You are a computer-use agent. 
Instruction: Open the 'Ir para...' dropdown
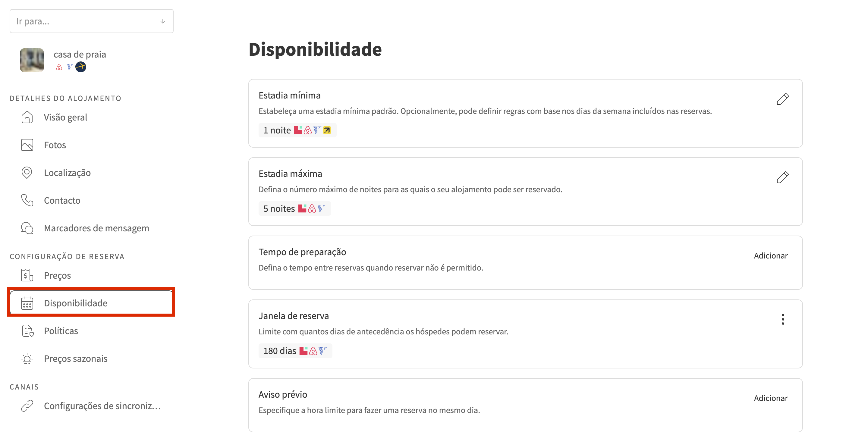(x=84, y=21)
